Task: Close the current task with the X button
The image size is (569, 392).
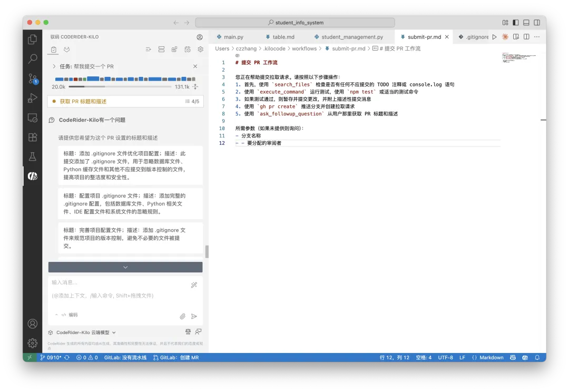Action: point(195,66)
